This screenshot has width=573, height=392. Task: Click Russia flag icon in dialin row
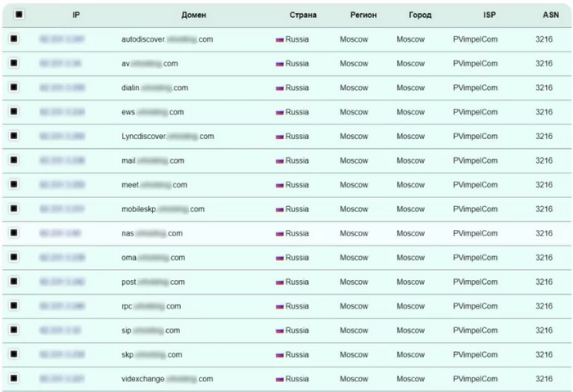point(279,88)
